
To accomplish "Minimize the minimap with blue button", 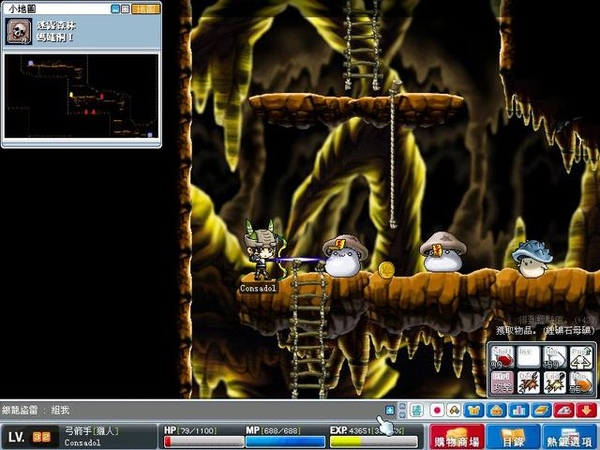I will (115, 9).
